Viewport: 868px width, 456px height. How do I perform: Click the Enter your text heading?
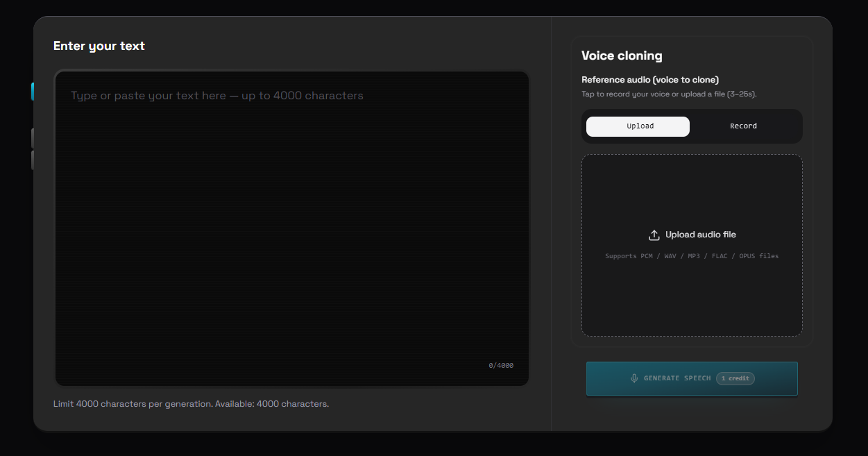click(99, 46)
